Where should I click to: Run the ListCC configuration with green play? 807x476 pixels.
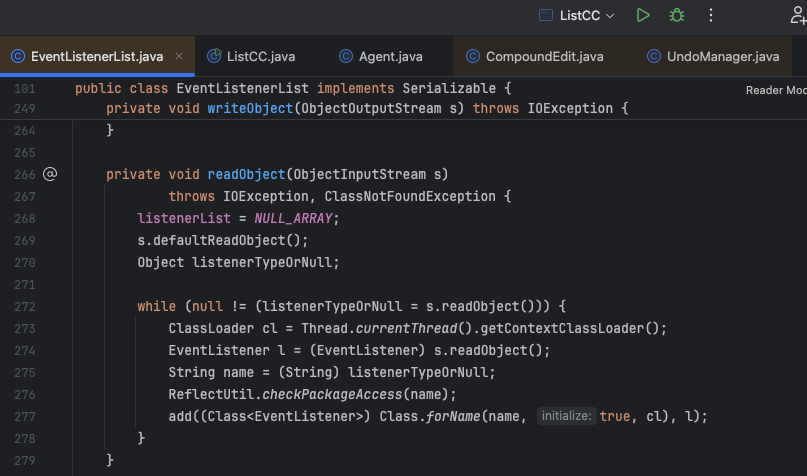pos(643,15)
